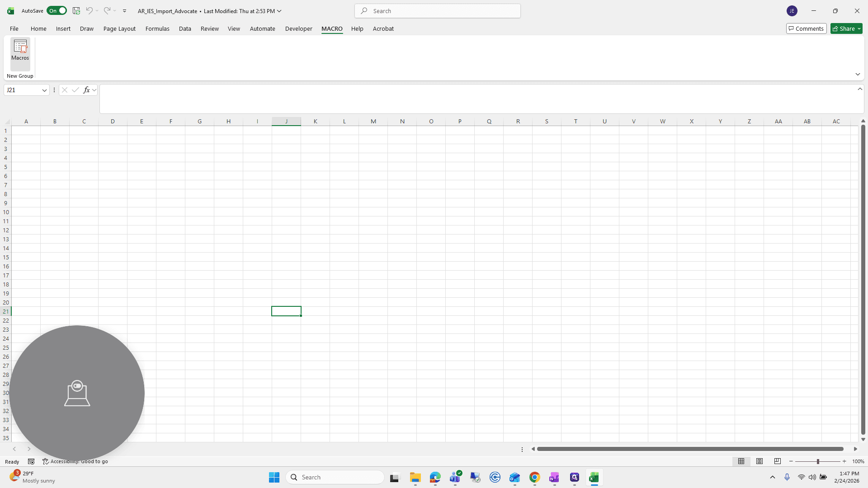Switch to Page Break Preview icon
868x488 pixels.
point(777,461)
